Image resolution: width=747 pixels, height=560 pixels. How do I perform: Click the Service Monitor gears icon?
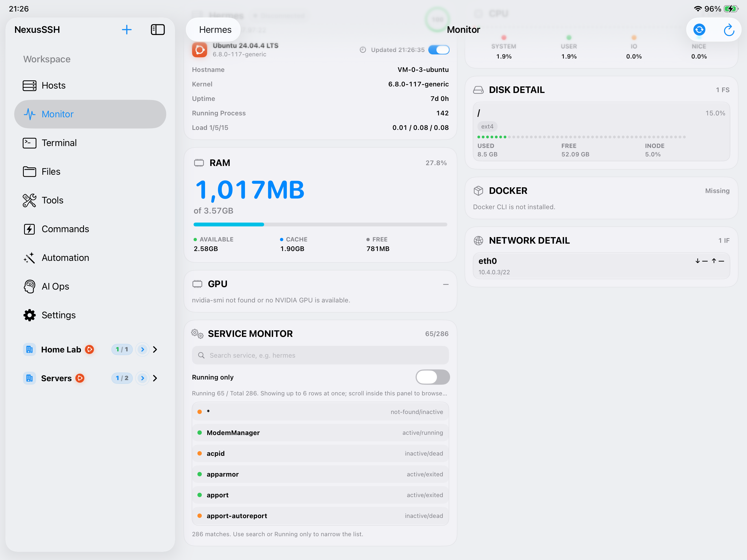197,334
